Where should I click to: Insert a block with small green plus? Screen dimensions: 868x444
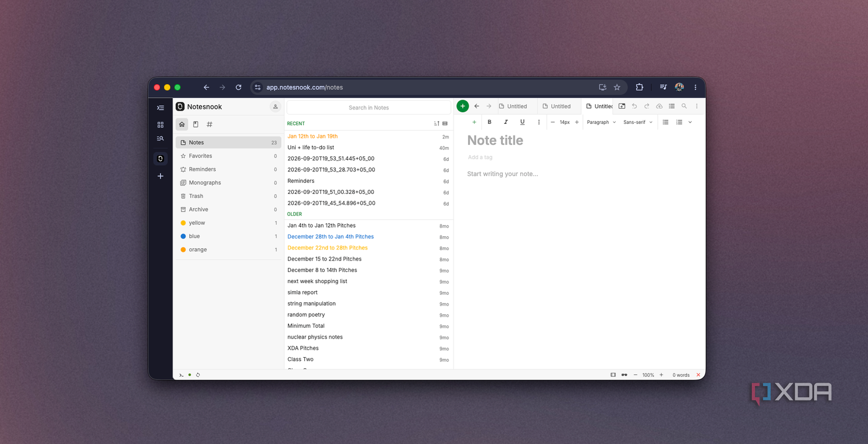point(475,122)
